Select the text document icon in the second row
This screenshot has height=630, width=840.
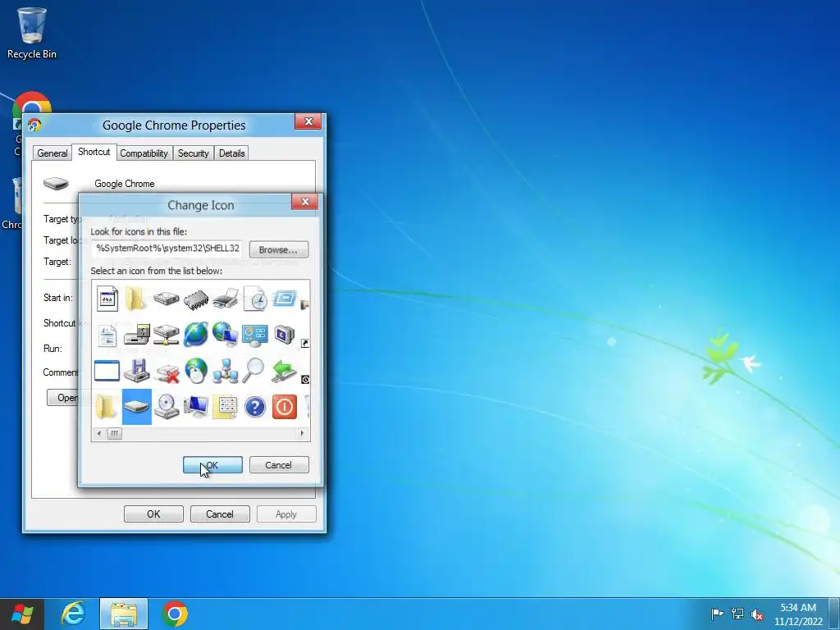coord(107,336)
